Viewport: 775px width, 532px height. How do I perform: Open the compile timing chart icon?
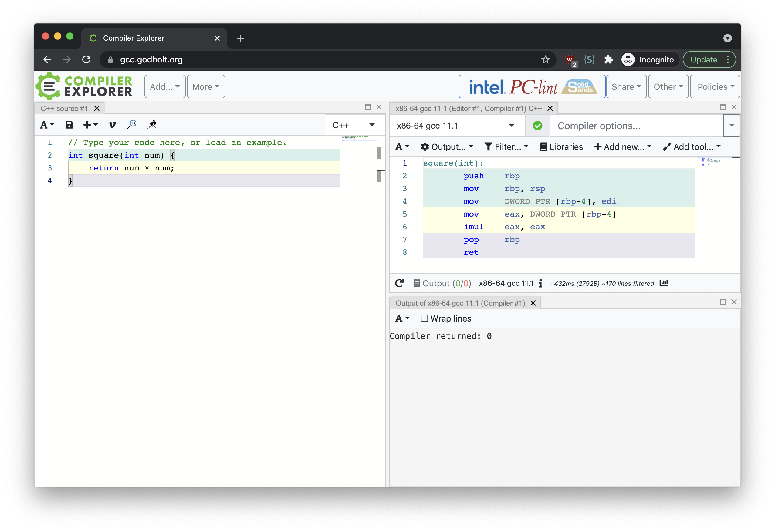tap(664, 283)
